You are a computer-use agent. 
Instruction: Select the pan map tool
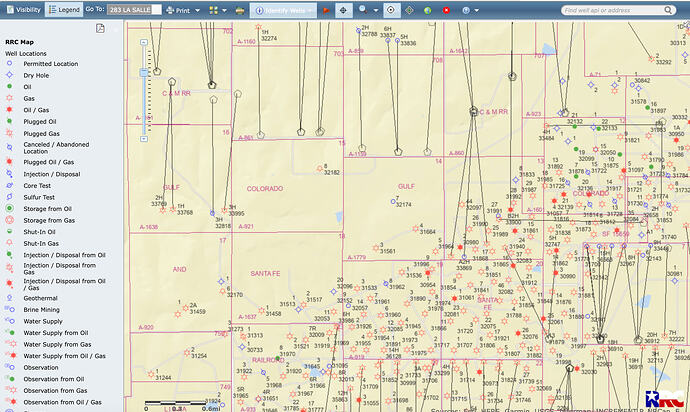[343, 8]
